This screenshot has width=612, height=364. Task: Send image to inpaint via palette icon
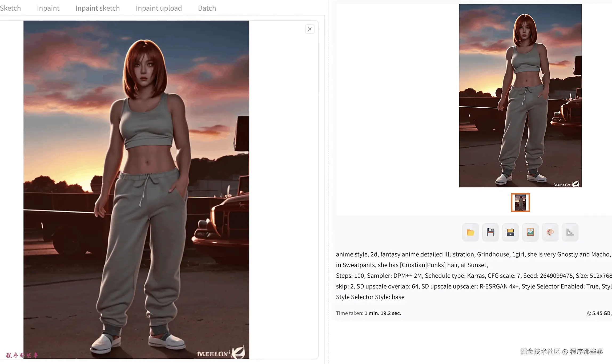coord(550,232)
